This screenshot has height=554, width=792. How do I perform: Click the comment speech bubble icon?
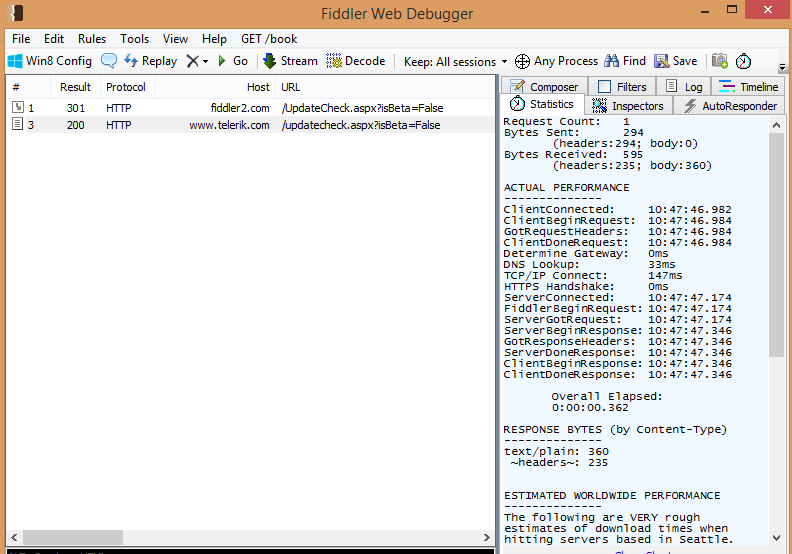point(109,61)
